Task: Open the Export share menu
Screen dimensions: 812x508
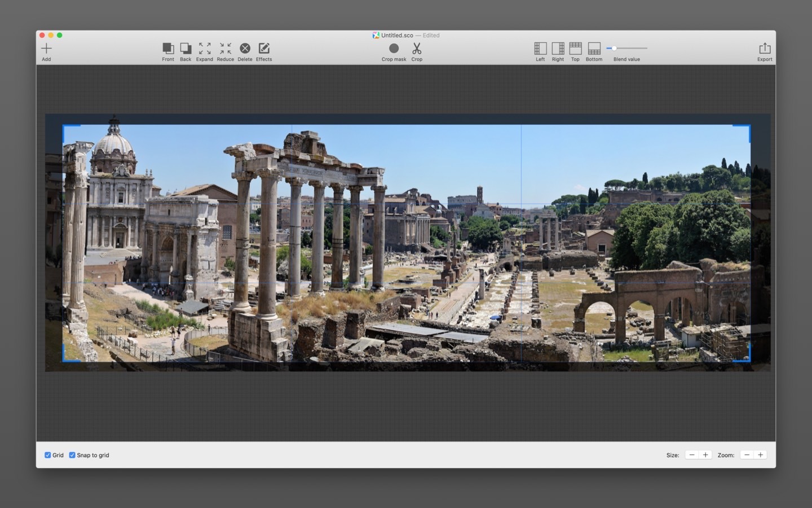Action: 765,49
